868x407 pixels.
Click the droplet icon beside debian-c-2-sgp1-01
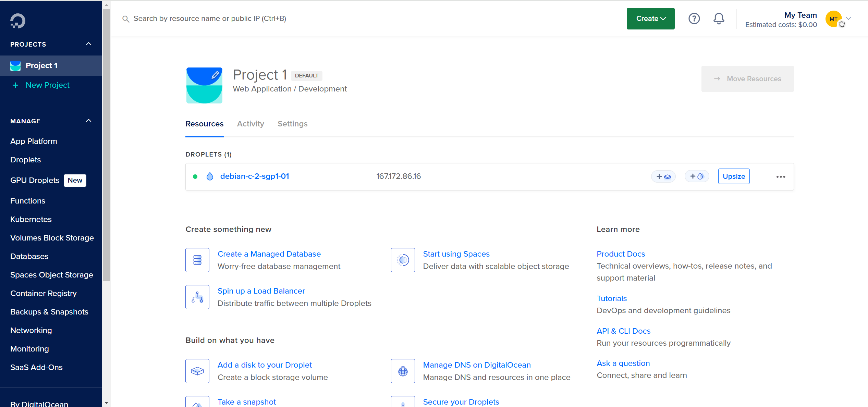pos(210,176)
